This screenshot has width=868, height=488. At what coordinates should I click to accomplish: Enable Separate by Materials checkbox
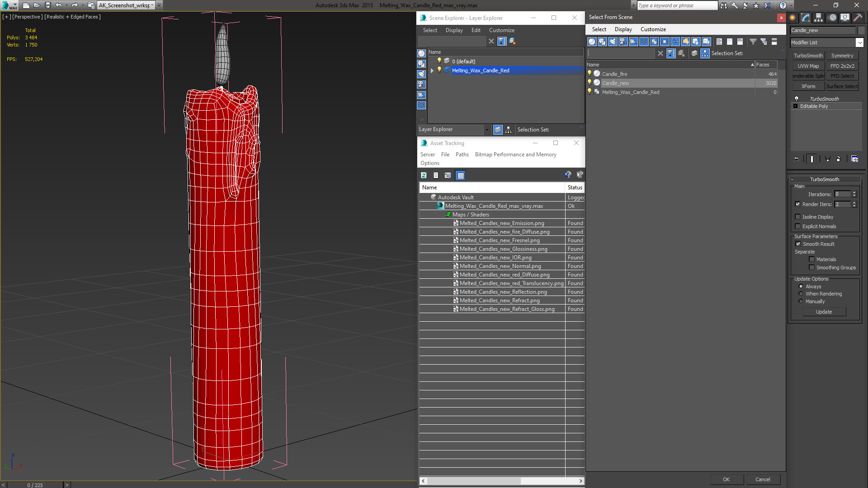click(x=812, y=259)
